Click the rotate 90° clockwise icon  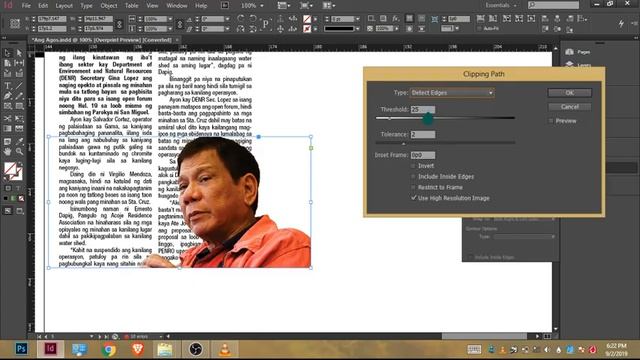point(241,19)
